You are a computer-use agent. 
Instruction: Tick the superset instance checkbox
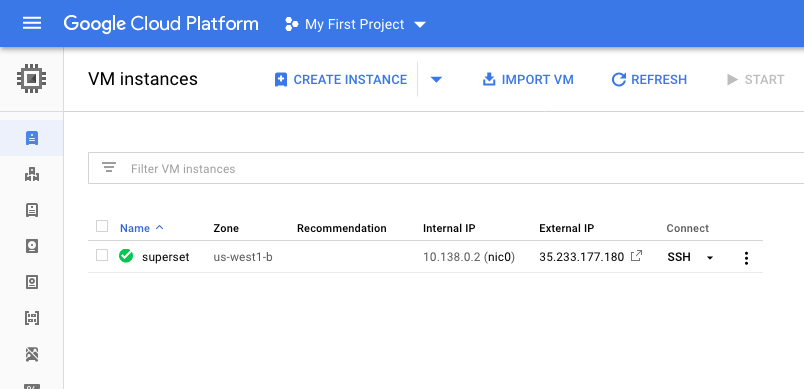[102, 255]
